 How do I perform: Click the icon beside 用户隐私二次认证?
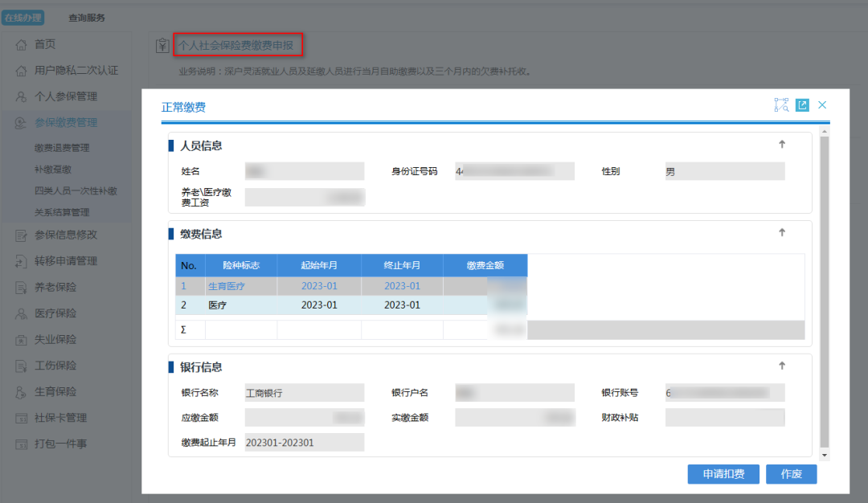click(x=21, y=71)
